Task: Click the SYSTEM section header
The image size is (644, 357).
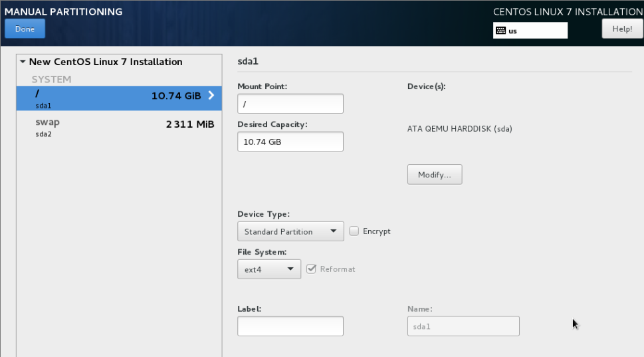Action: click(51, 79)
